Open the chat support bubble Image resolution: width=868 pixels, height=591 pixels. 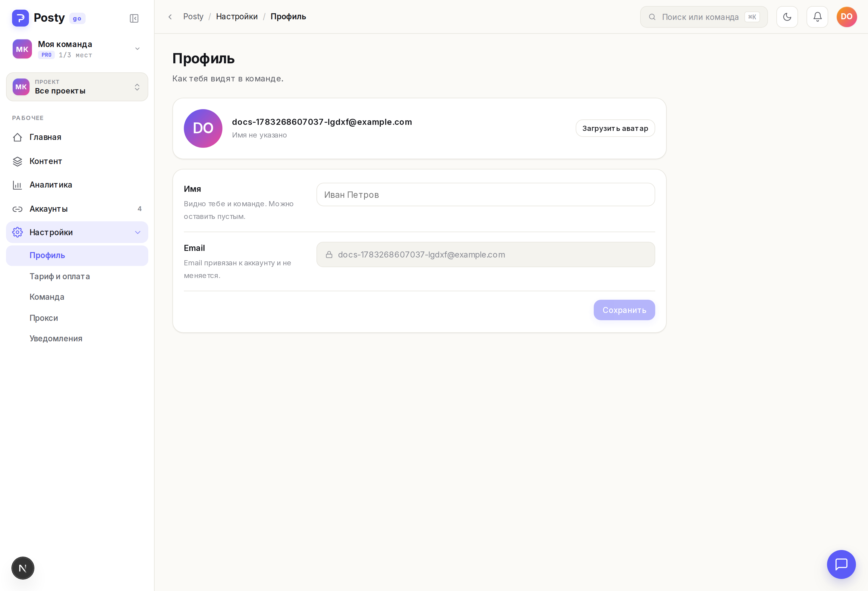coord(841,564)
